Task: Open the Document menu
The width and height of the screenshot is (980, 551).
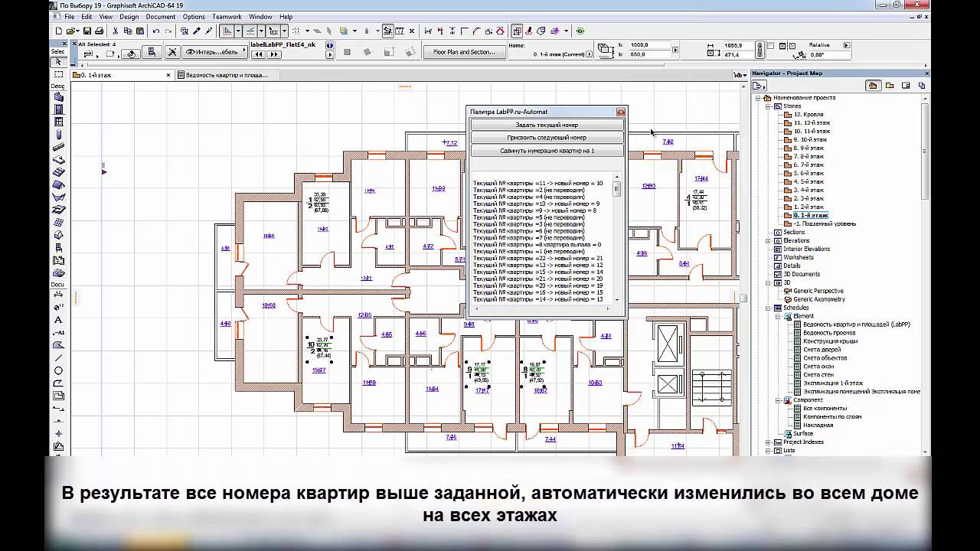Action: [161, 16]
